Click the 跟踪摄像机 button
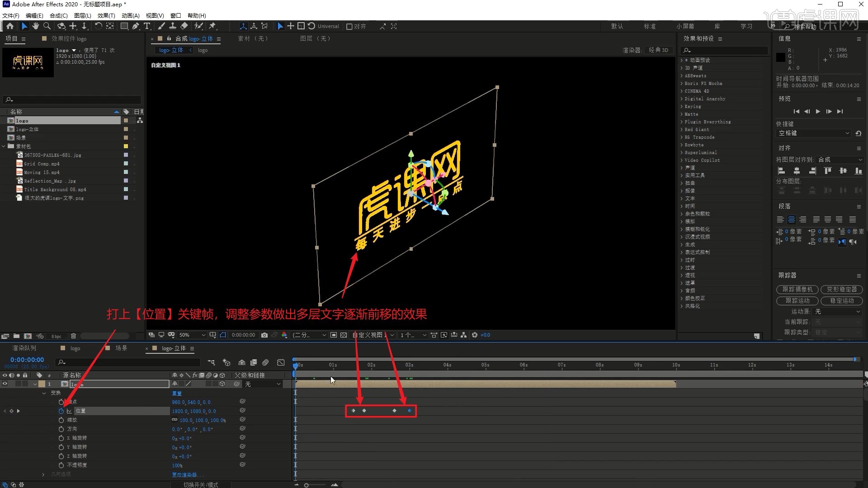This screenshot has height=488, width=868. [797, 290]
